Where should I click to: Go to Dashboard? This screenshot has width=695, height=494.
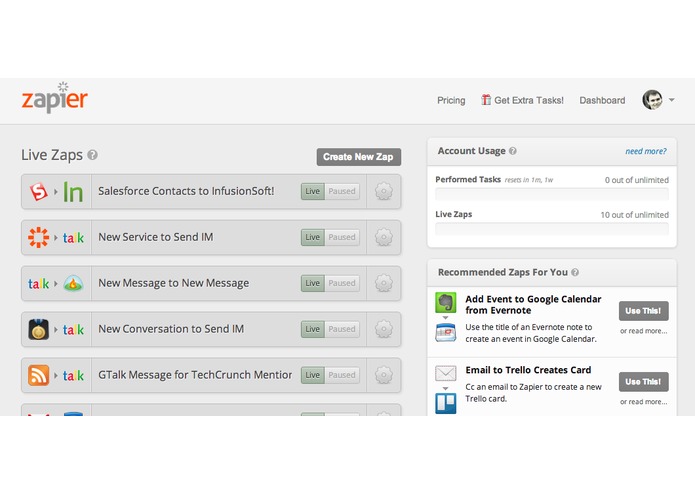(602, 101)
